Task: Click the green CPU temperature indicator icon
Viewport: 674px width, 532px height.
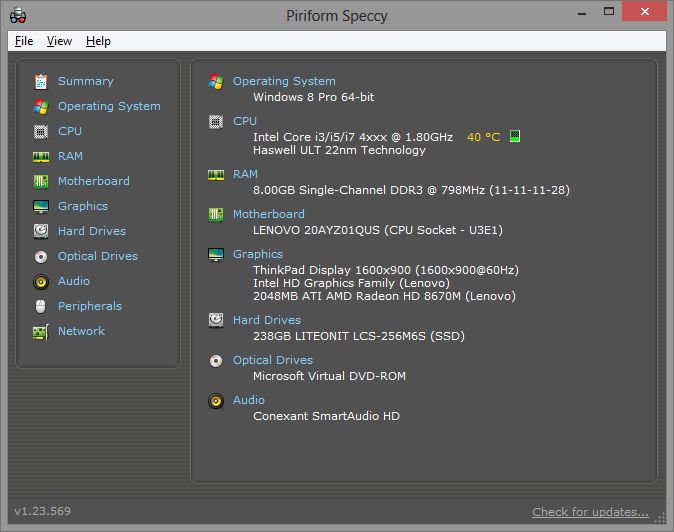Action: coord(515,136)
